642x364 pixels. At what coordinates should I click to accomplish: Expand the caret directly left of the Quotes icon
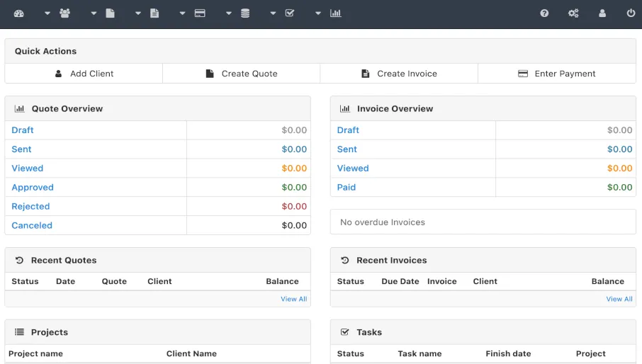pyautogui.click(x=94, y=13)
